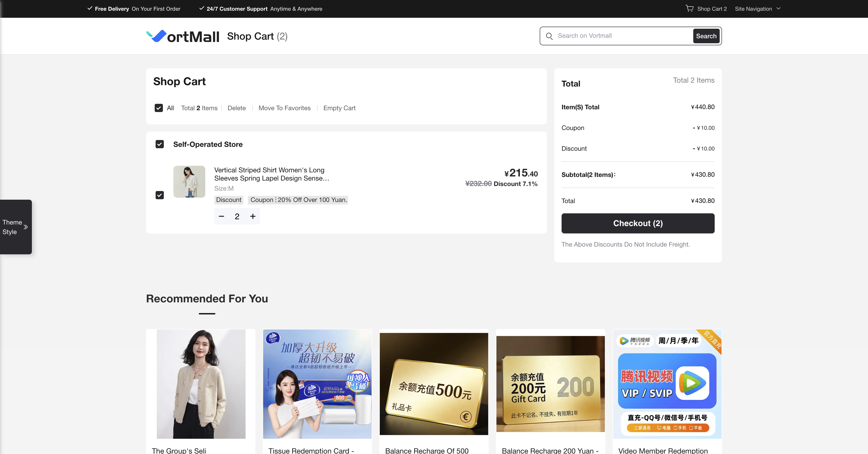The image size is (868, 454).
Task: Click the magnifier icon in search box
Action: [549, 36]
